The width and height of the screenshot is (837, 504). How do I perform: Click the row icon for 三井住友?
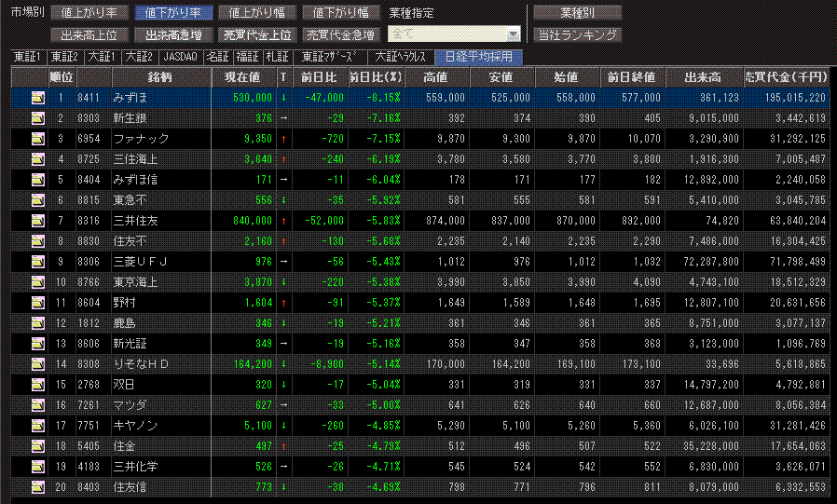38,221
